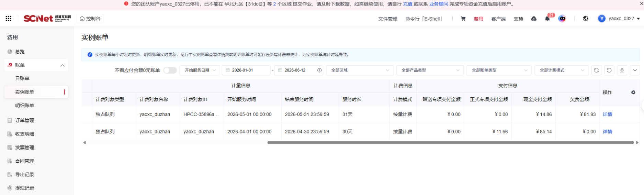This screenshot has width=644, height=195.
Task: Open the app grid launcher icon
Action: click(9, 19)
